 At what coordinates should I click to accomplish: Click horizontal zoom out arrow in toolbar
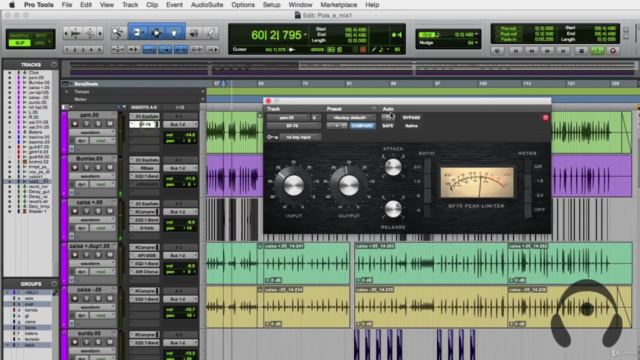tap(66, 33)
